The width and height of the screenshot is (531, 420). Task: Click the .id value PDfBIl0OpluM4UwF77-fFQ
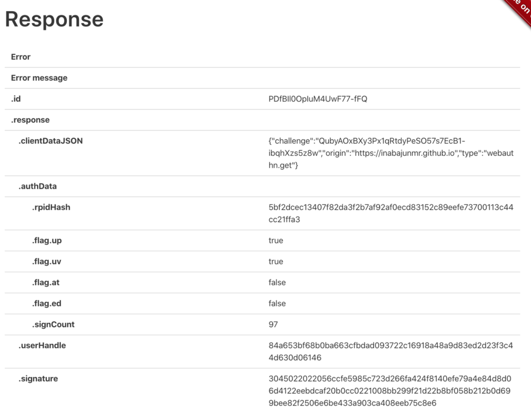pyautogui.click(x=317, y=99)
